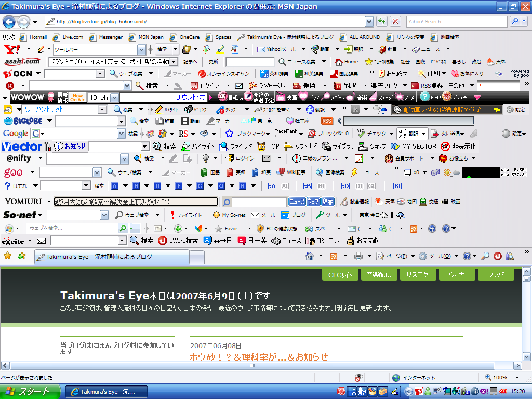Click the サウンド・オ link in WOWOW bar

(191, 97)
